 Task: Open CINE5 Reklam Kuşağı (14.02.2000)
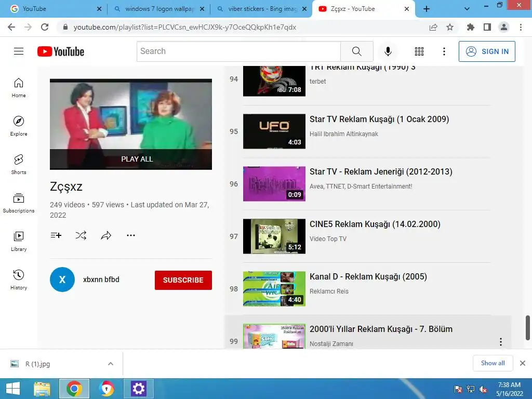point(375,224)
